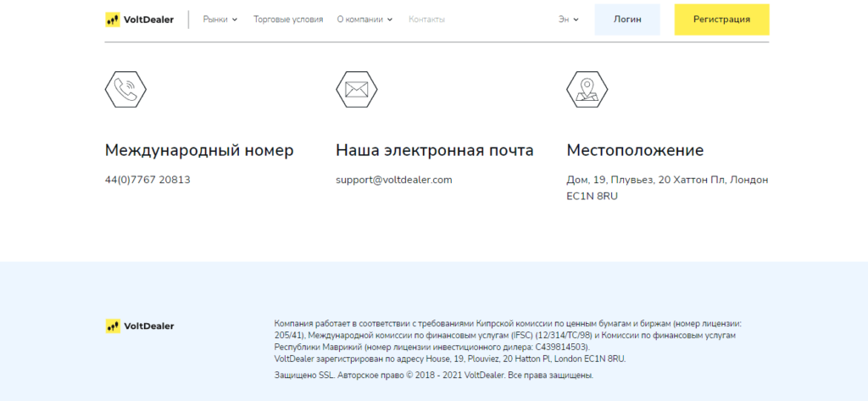
Task: Expand the Рынки dropdown menu
Action: point(220,19)
